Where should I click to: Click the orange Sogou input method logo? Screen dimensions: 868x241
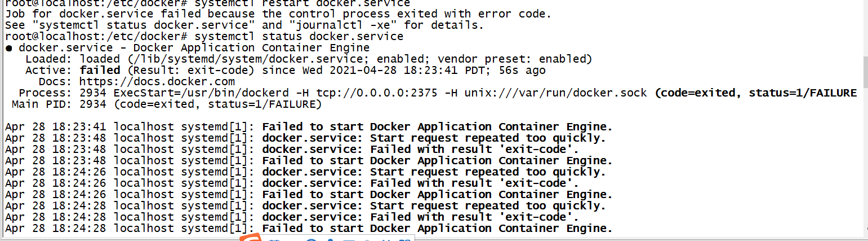click(x=251, y=238)
